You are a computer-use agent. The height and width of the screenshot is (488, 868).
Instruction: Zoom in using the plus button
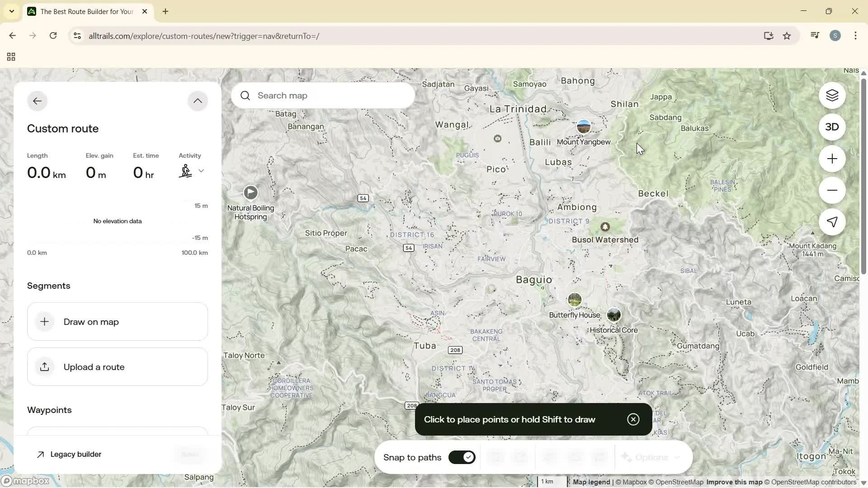pyautogui.click(x=832, y=159)
